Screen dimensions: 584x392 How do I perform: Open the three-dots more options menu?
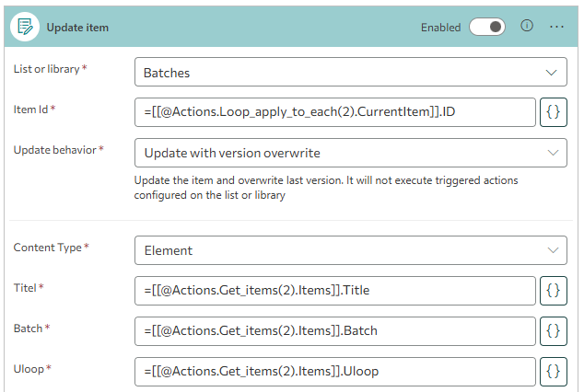(556, 27)
